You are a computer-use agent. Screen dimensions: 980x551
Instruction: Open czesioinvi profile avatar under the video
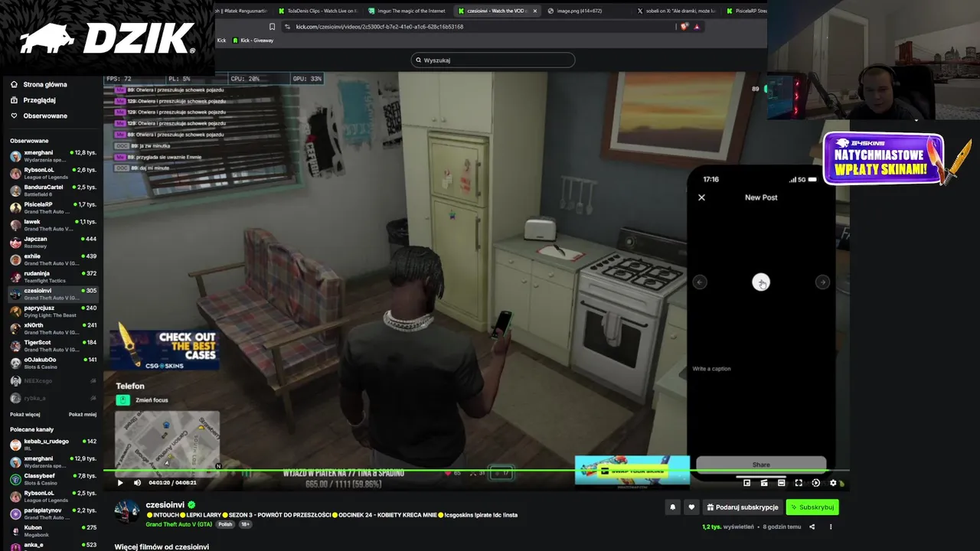[x=126, y=511]
